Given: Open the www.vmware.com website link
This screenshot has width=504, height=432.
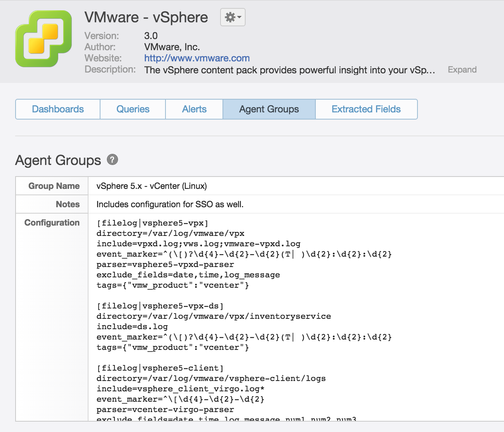Looking at the screenshot, I should [197, 58].
